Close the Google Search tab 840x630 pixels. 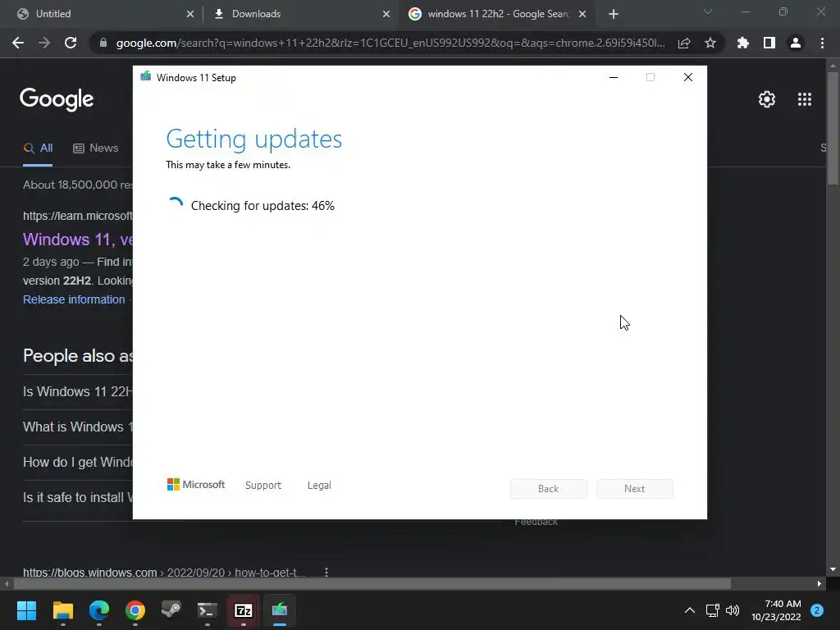pyautogui.click(x=582, y=14)
